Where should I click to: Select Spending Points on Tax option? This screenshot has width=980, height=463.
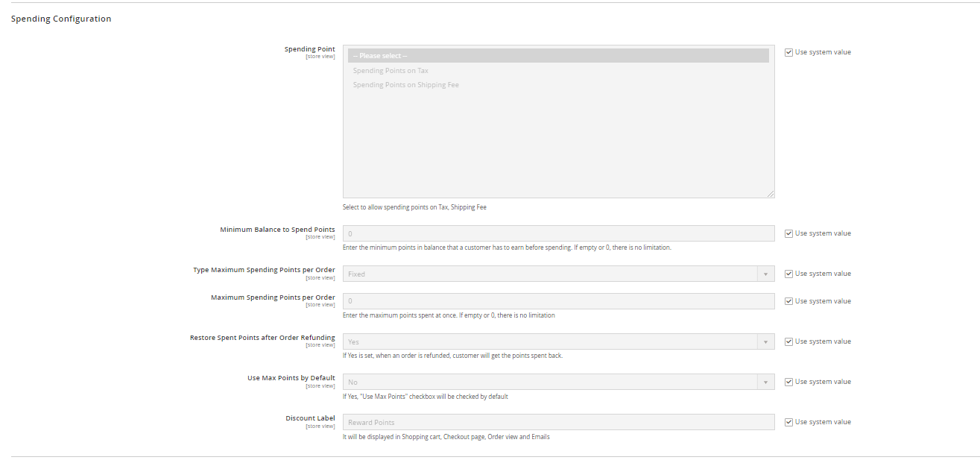[x=391, y=71]
